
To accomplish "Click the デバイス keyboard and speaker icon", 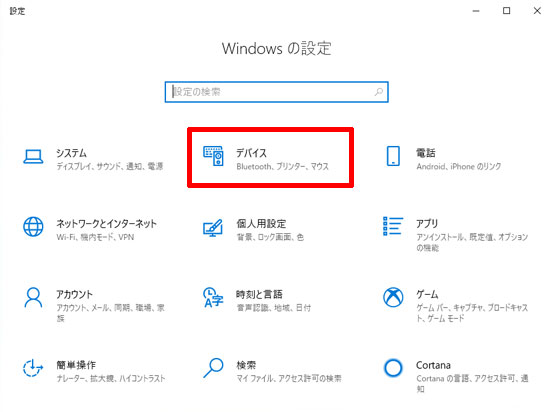I will (213, 156).
